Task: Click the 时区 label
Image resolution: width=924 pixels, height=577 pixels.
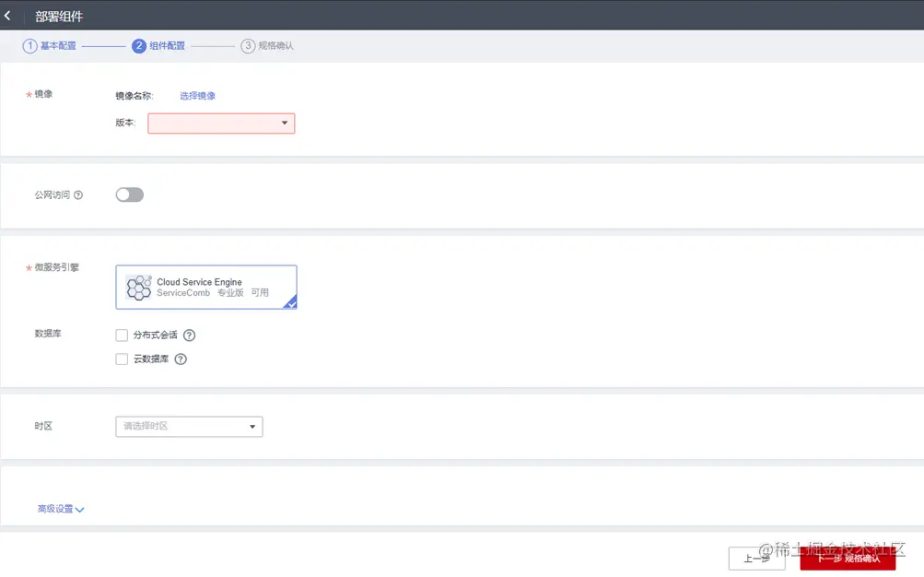Action: pyautogui.click(x=43, y=426)
